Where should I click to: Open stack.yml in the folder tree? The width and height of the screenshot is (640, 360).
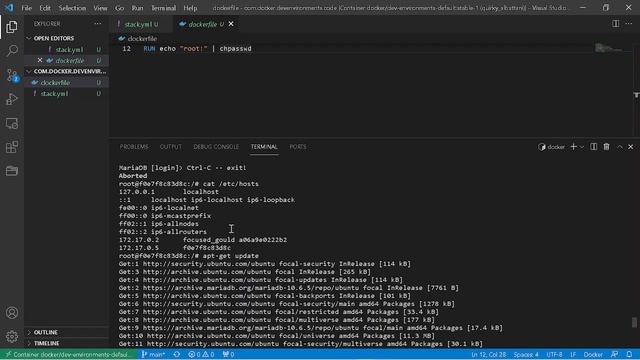[66, 93]
